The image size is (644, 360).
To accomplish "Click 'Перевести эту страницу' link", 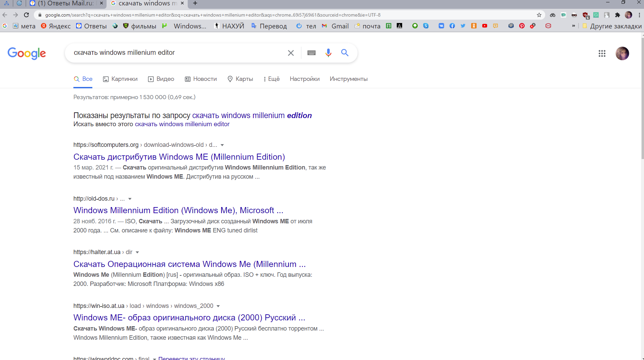I will (191, 358).
